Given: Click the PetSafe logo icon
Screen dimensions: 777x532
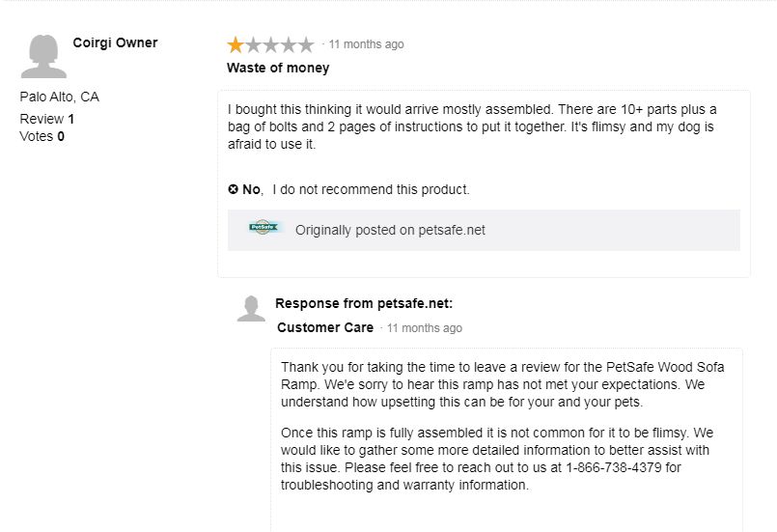Looking at the screenshot, I should pos(264,229).
